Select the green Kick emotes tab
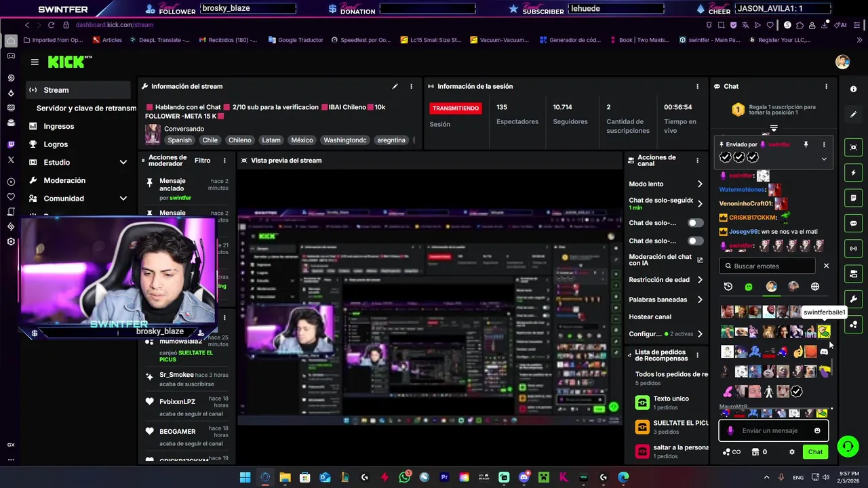 click(x=749, y=287)
